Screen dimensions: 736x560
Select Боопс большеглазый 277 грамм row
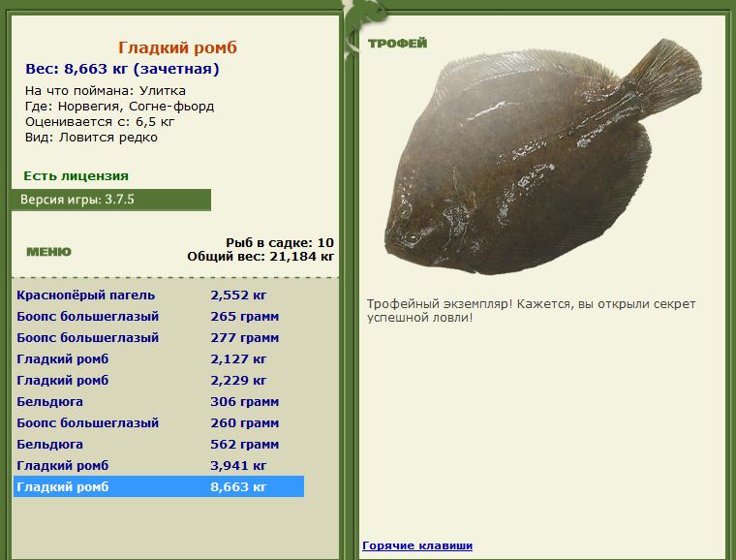click(159, 338)
